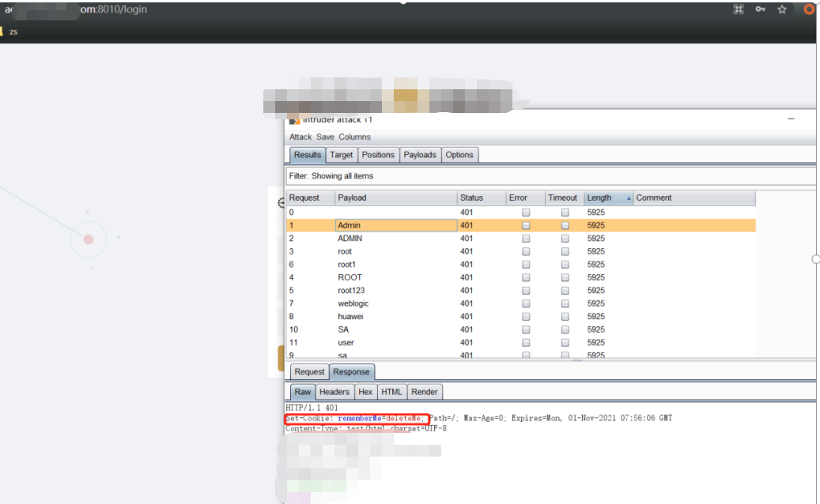820x504 pixels.
Task: Sort by the Request column header
Action: pos(311,198)
